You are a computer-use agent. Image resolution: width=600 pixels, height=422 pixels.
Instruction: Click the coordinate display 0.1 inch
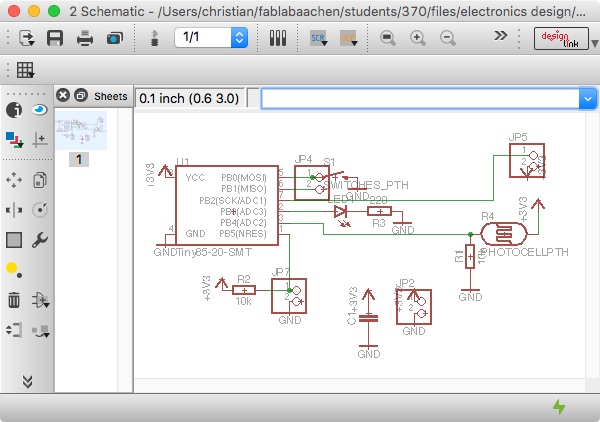tap(189, 99)
